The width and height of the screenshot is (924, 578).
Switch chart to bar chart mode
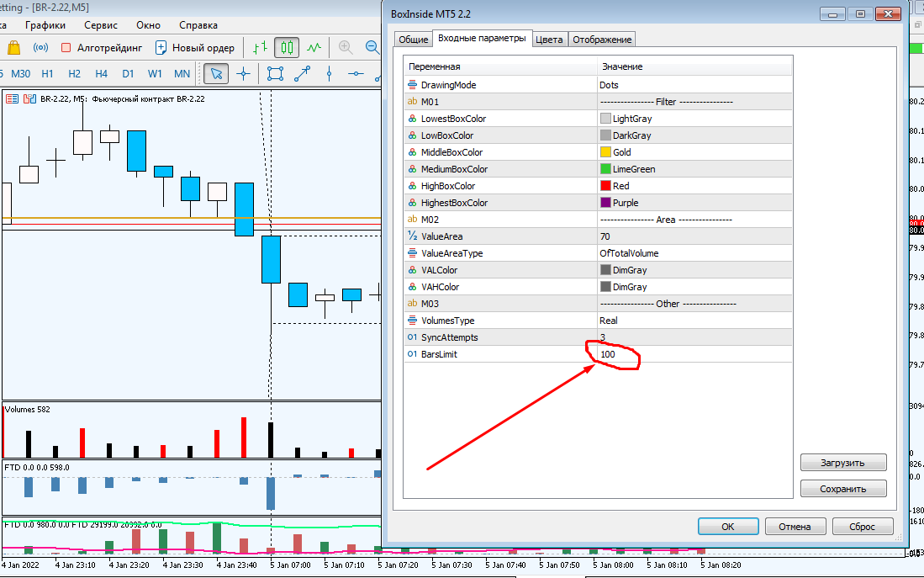click(x=260, y=48)
